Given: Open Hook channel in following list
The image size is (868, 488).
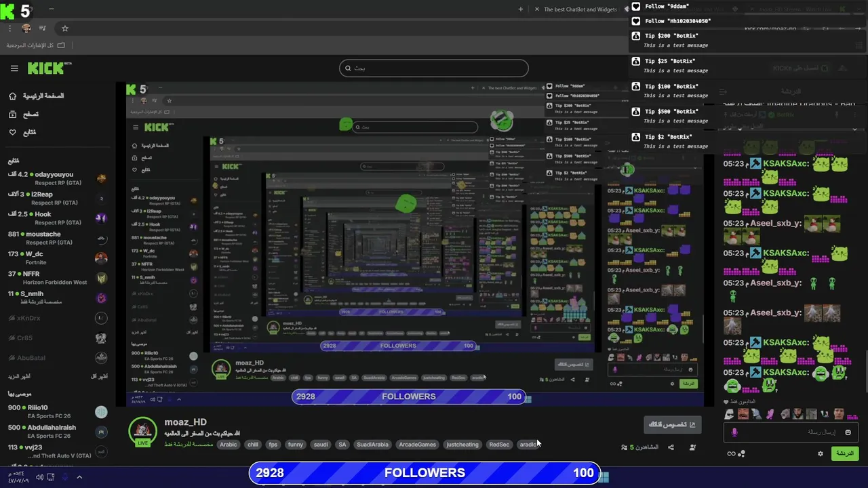Looking at the screenshot, I should (56, 218).
